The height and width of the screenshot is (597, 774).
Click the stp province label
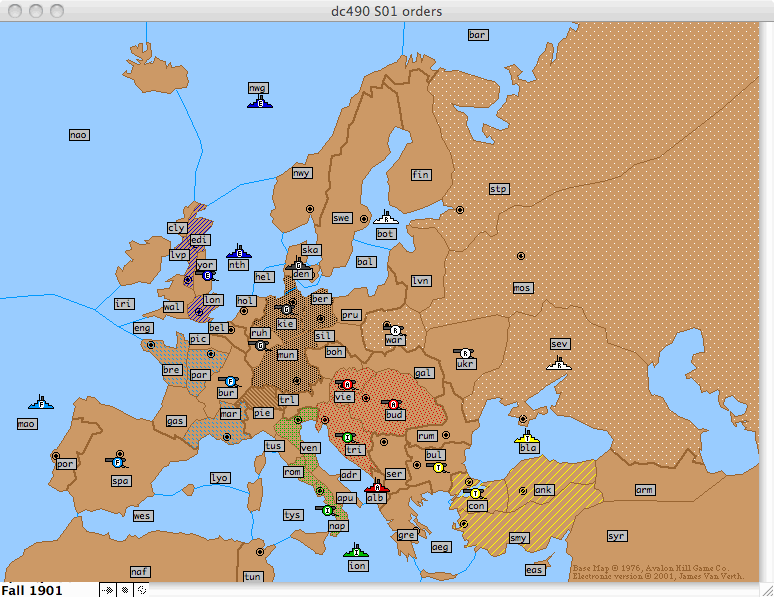(x=499, y=188)
